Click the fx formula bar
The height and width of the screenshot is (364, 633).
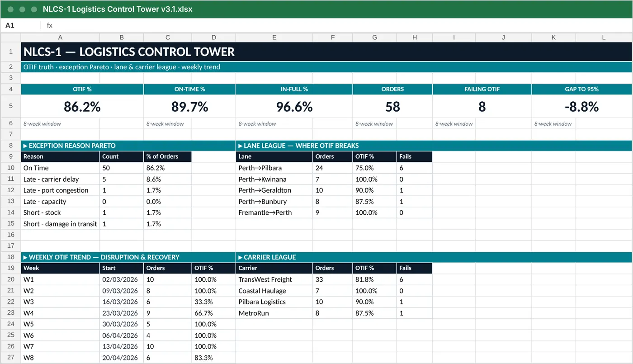337,26
